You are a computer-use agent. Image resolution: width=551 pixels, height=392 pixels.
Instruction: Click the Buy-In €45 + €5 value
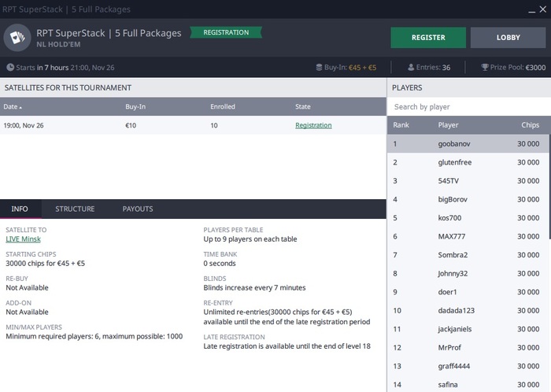[x=362, y=68]
